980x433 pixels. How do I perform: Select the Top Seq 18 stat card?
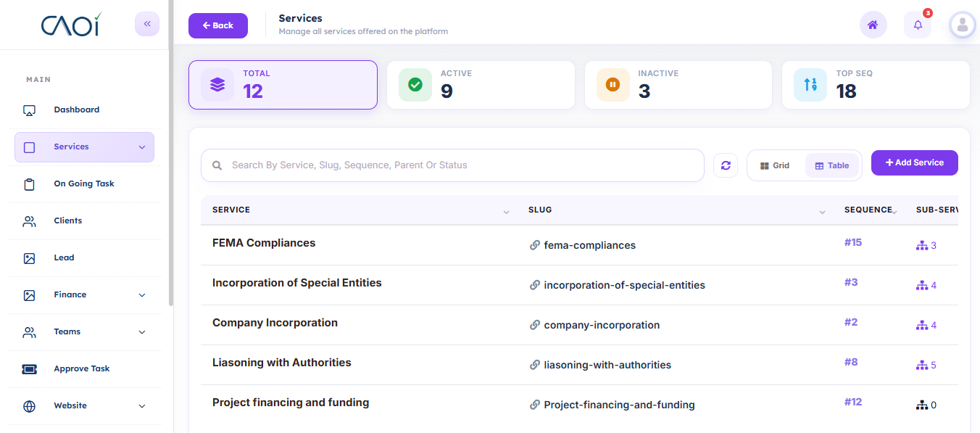pyautogui.click(x=876, y=85)
